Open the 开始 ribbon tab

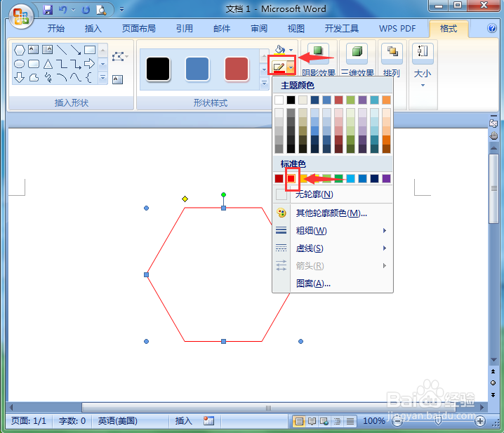(56, 29)
